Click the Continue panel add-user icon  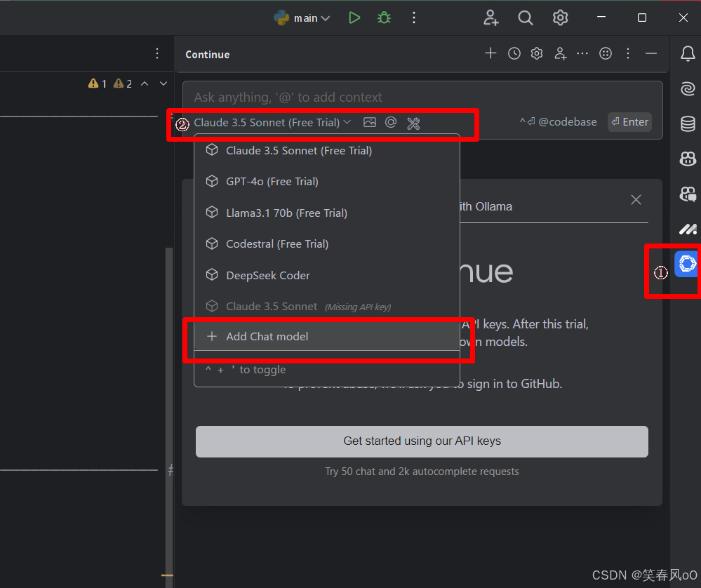(x=560, y=53)
